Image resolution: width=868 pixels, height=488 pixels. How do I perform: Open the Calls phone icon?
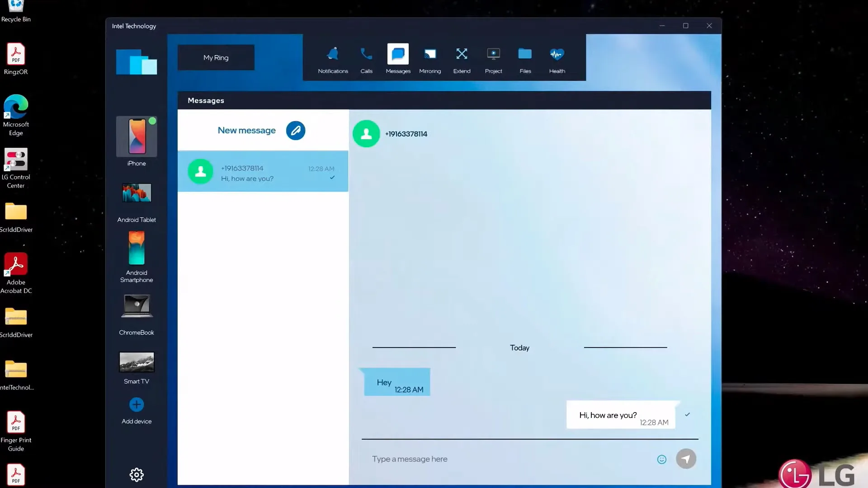coord(366,54)
